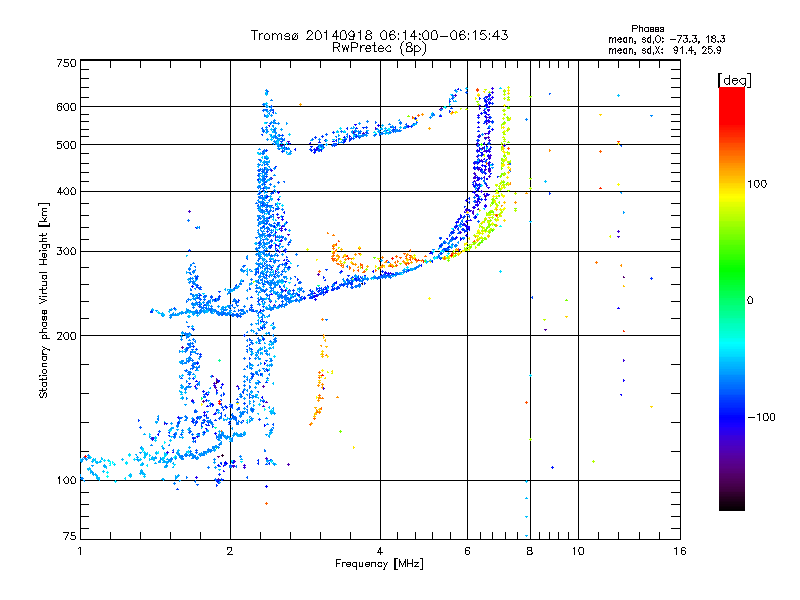Viewport: 800px width, 600px height.
Task: Click the orange trace near 3 MHz below 200 km
Action: [321, 378]
